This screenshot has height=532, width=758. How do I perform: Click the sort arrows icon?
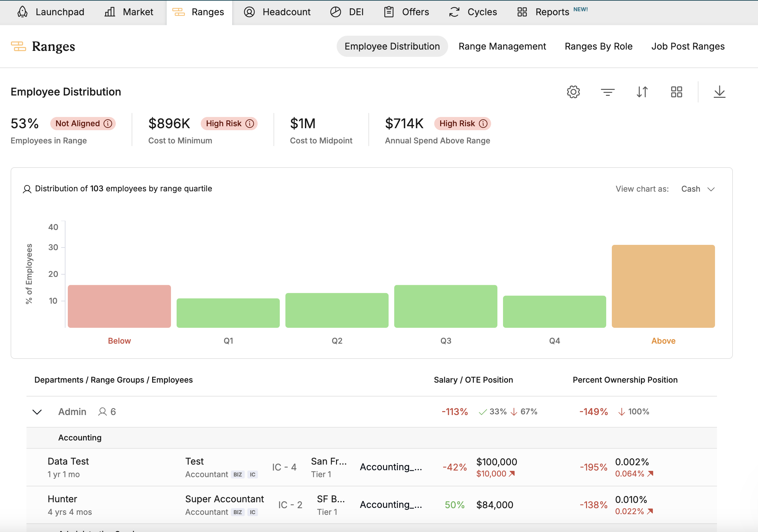pos(642,92)
